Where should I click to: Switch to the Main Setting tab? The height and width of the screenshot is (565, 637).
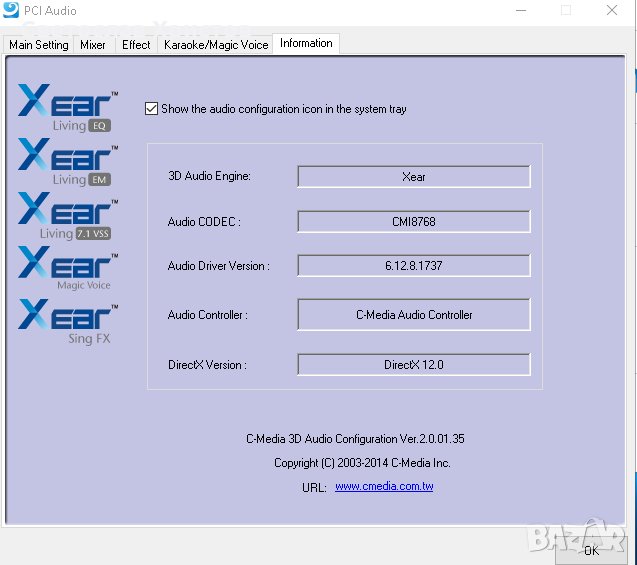click(39, 45)
